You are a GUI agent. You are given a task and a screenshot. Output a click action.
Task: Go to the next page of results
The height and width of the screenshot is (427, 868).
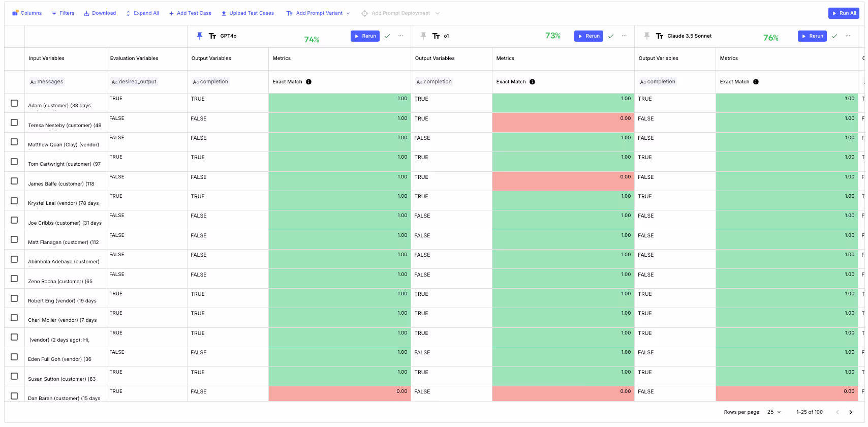click(851, 412)
